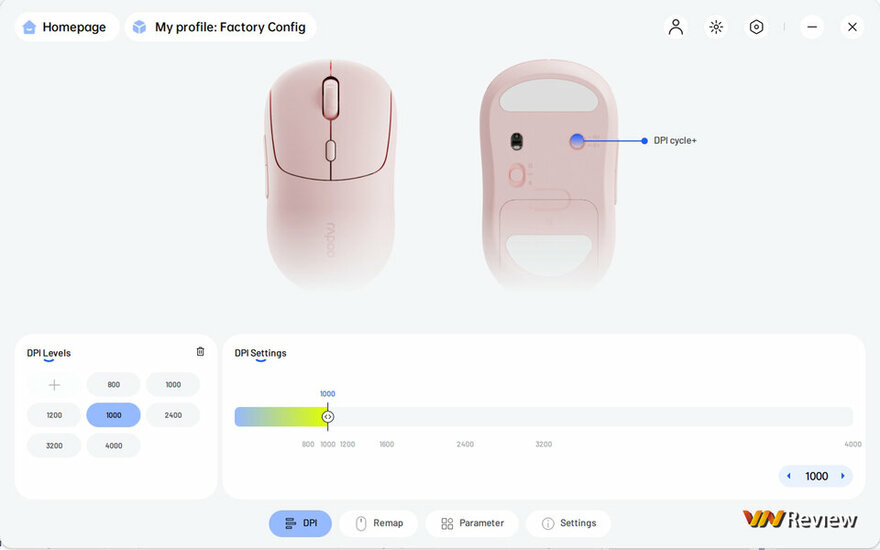
Task: Click the blue DPI button on mouse underside
Action: (x=577, y=141)
